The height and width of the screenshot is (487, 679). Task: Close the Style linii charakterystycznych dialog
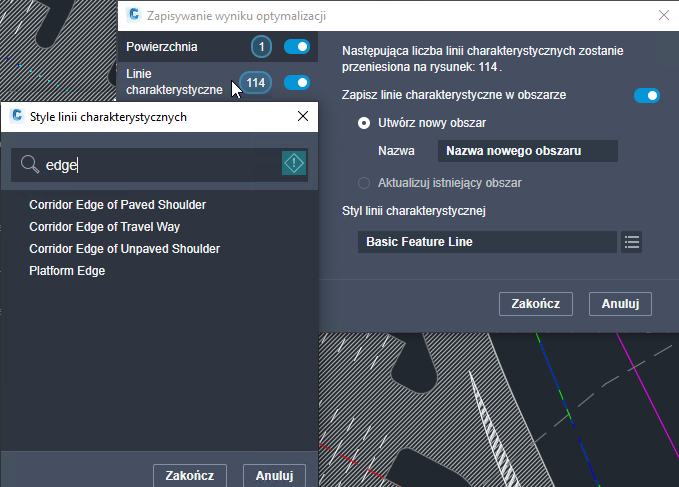coord(303,116)
